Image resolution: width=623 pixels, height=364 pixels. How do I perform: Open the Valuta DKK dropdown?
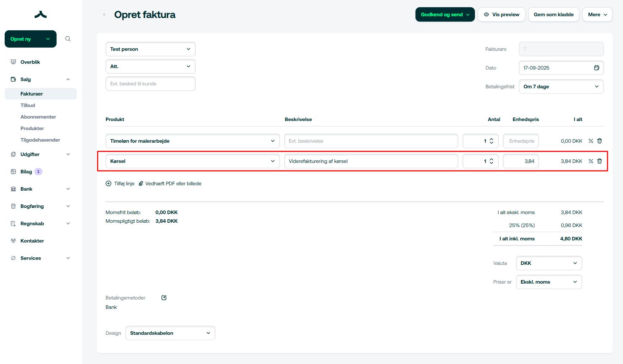(549, 263)
